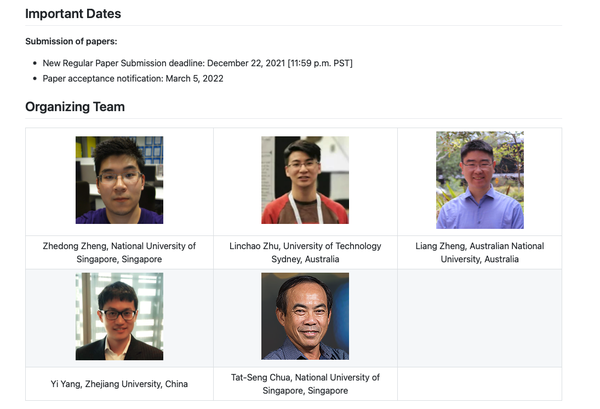Select the 'Submission of papers:' bold text

click(x=71, y=41)
